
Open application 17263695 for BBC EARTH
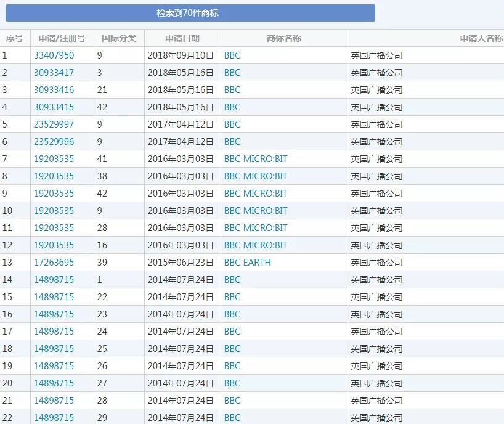coord(54,263)
